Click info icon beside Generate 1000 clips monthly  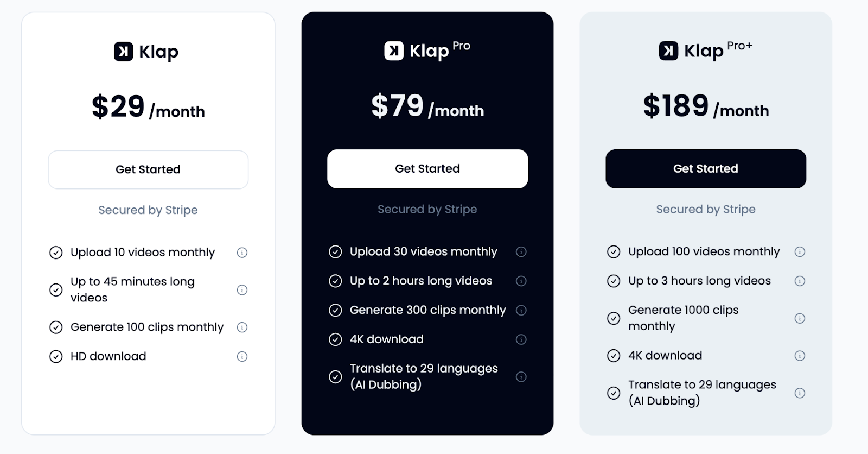[x=800, y=318]
